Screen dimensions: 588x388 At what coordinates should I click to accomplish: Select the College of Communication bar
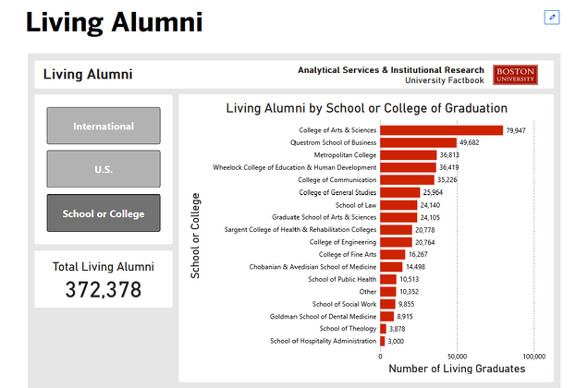(407, 180)
